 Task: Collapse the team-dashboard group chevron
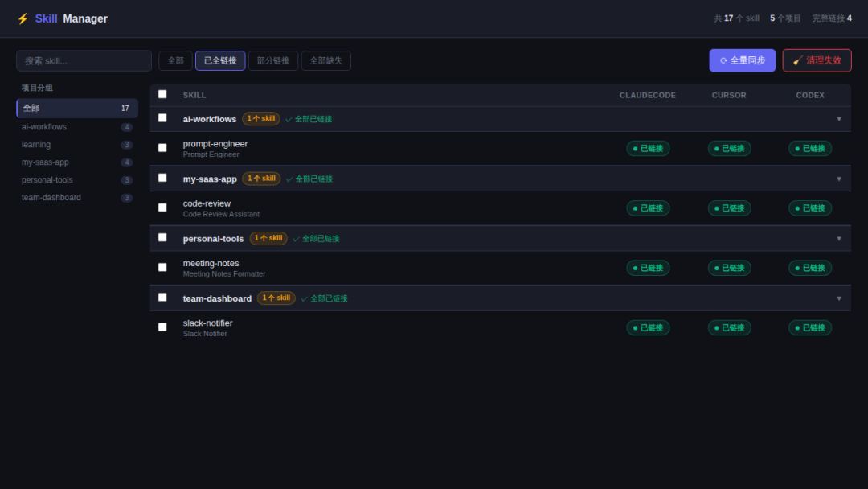[838, 298]
